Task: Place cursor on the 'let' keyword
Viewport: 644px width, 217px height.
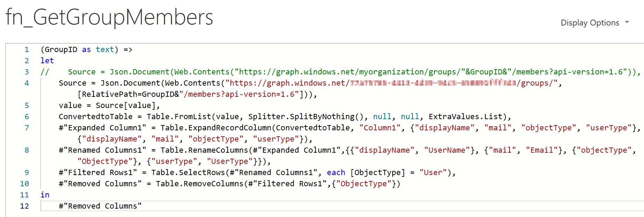Action: (x=47, y=61)
